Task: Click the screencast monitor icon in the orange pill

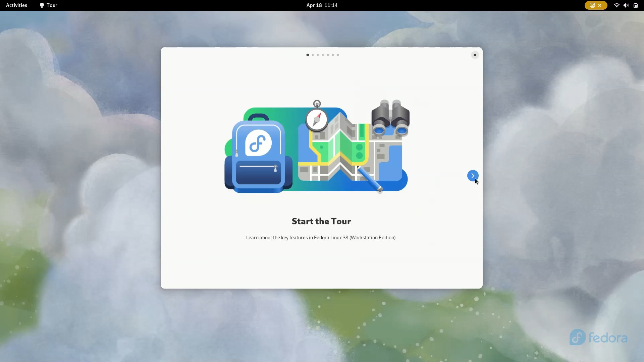Action: pyautogui.click(x=592, y=5)
